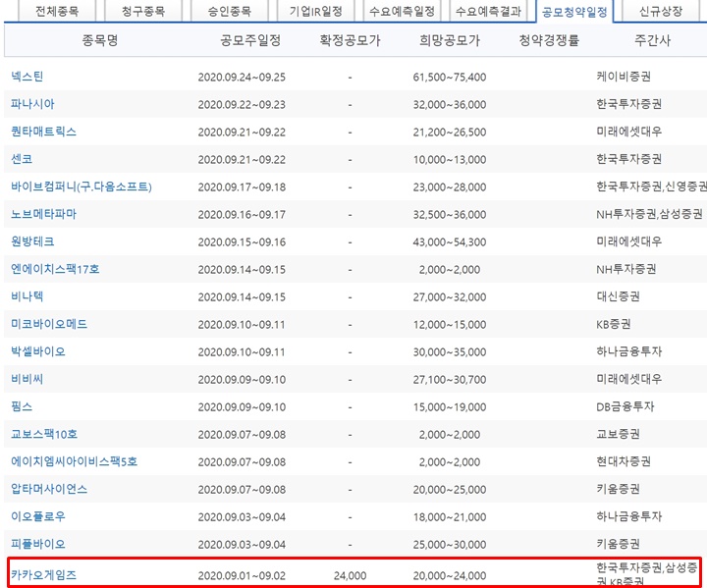Open the 카카오게임즈 stock link
Image resolution: width=707 pixels, height=588 pixels.
pyautogui.click(x=44, y=575)
